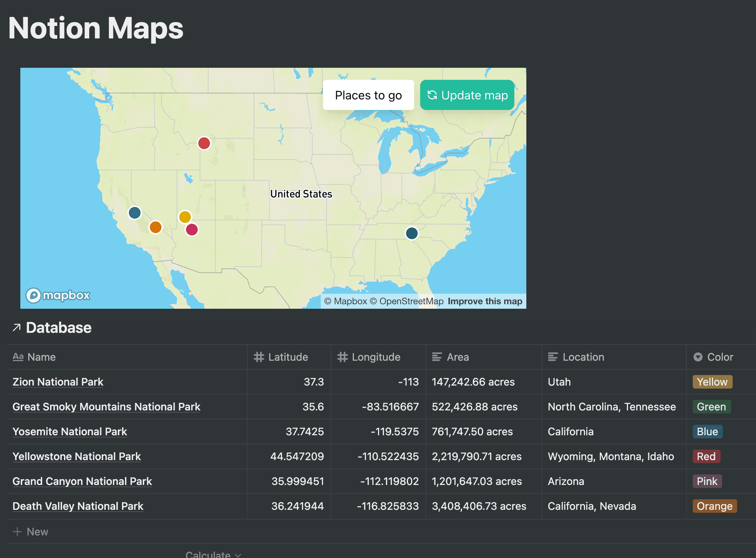Click the North Carolina, Tennessee cell
Viewport: 756px width, 558px height.
(614, 407)
